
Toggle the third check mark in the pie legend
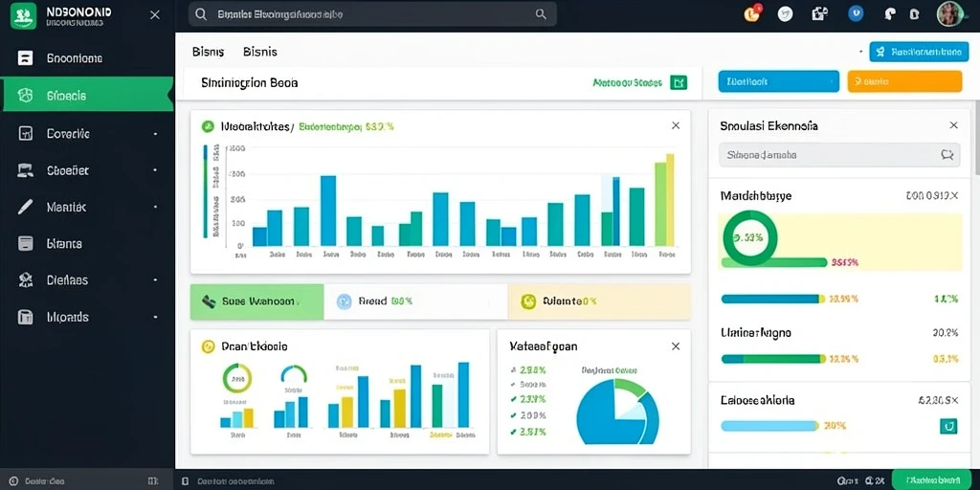click(x=514, y=399)
